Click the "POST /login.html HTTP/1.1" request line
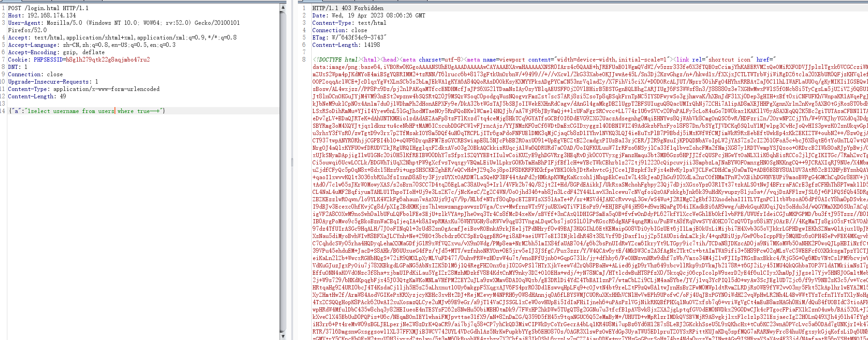This screenshot has height=340, width=868. pos(48,8)
